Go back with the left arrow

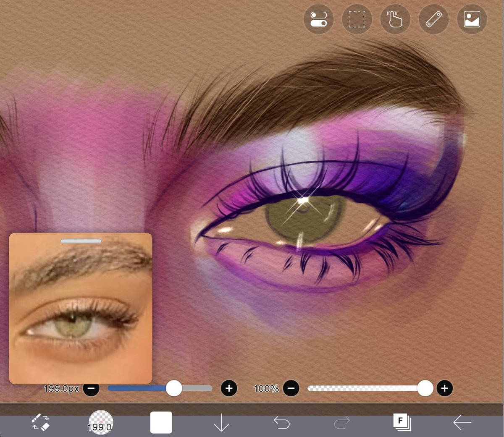click(x=462, y=422)
